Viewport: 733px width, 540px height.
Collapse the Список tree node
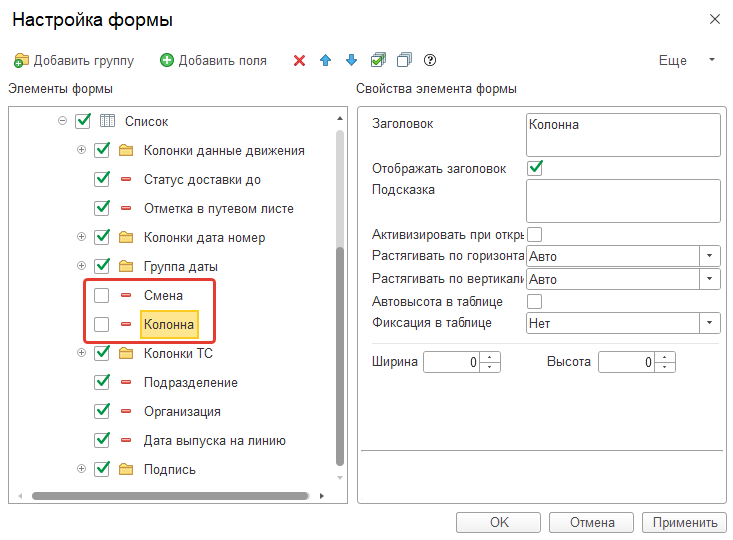point(62,121)
